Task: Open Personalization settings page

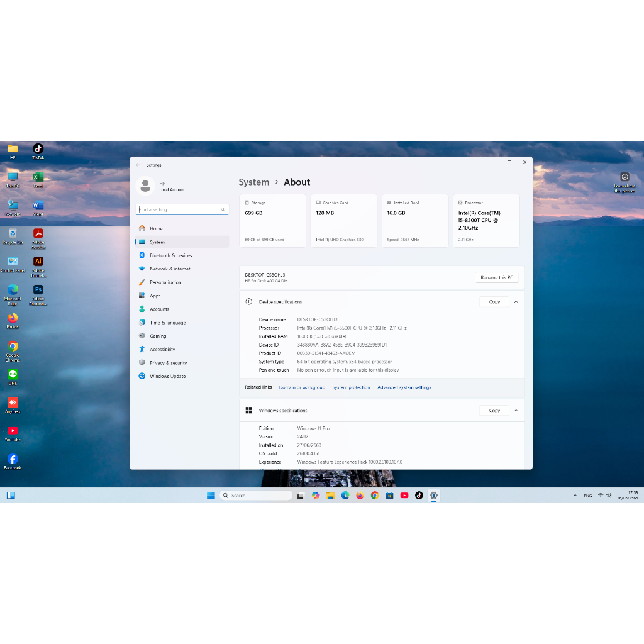Action: [x=165, y=282]
